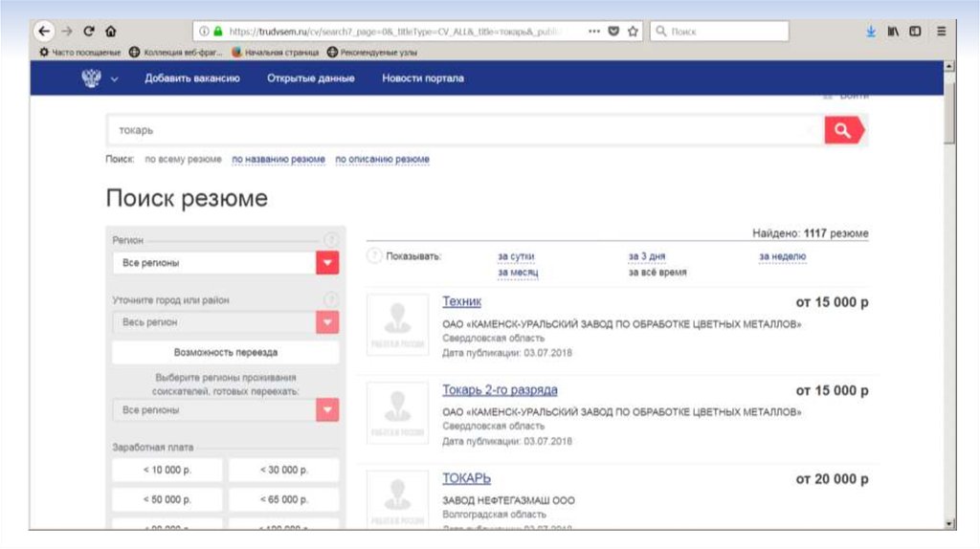Open the Firefox library icon
This screenshot has height=549, width=980.
(893, 31)
